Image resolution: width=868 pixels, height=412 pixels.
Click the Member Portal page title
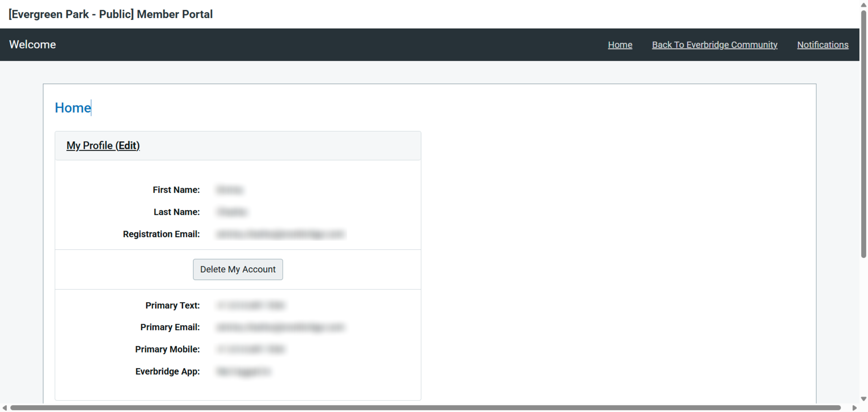(111, 14)
